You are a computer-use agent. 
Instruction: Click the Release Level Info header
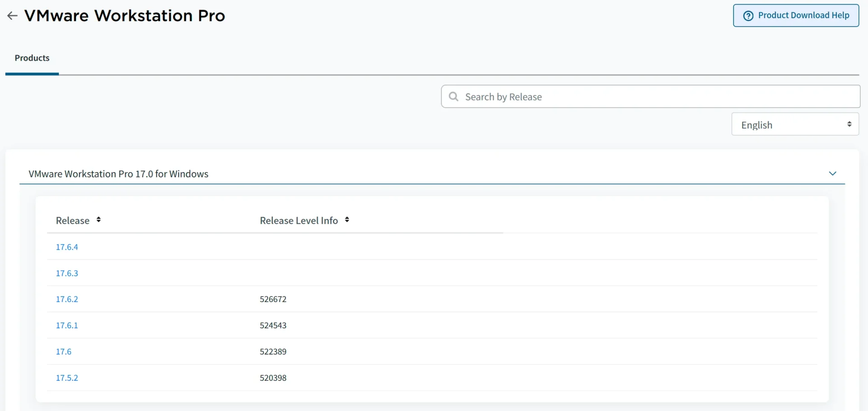coord(299,220)
